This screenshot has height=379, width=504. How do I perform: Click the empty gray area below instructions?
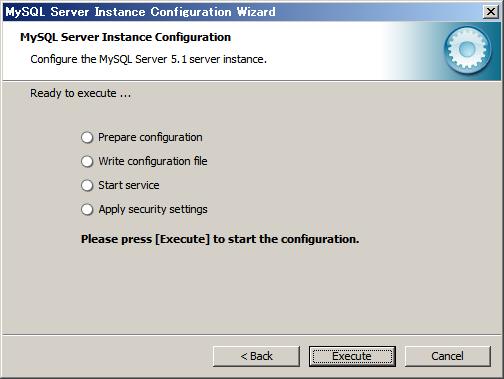click(252, 290)
